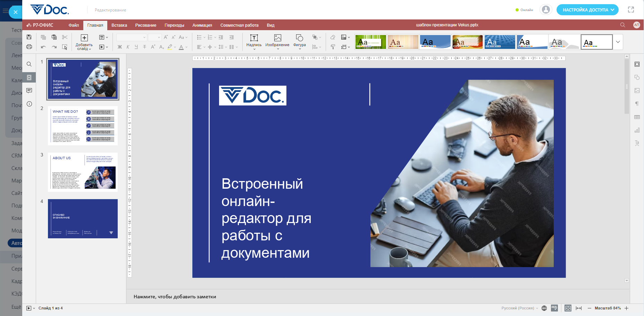Expand the theme gallery with its chevron
The height and width of the screenshot is (316, 644).
618,42
